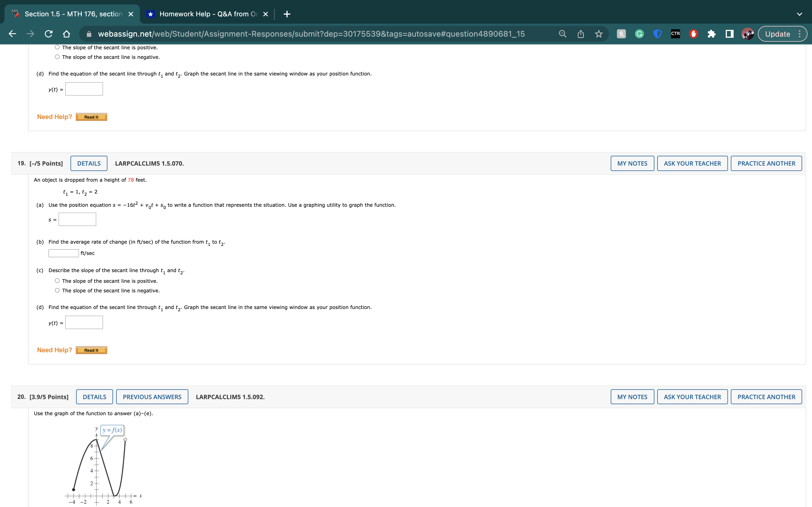Bookmark the page with the star icon
The image size is (812, 507).
pyautogui.click(x=599, y=34)
